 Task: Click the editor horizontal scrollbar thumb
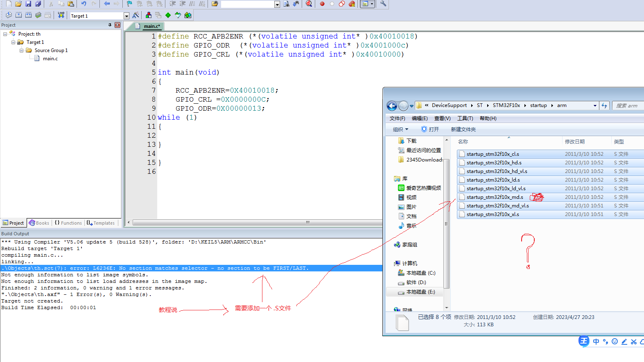307,222
